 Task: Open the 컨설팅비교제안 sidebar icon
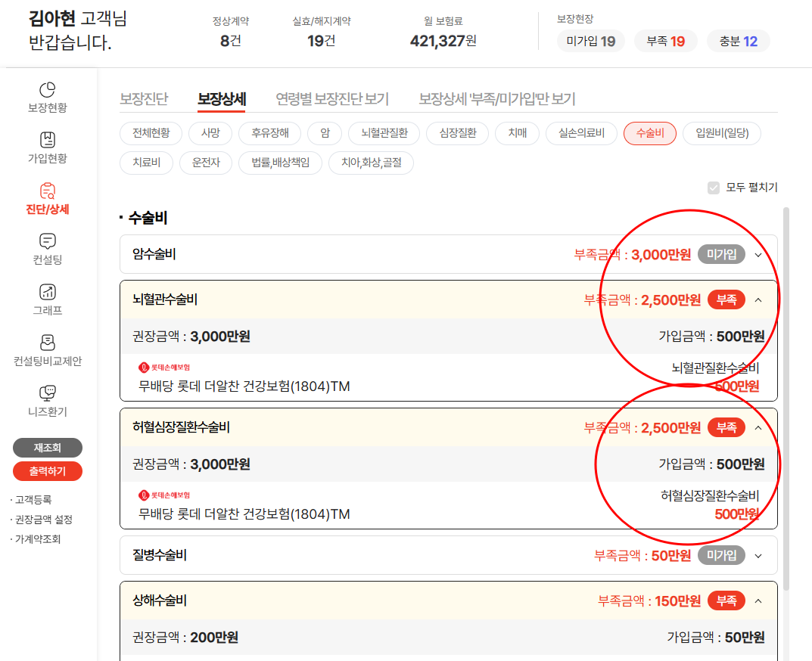tap(47, 343)
